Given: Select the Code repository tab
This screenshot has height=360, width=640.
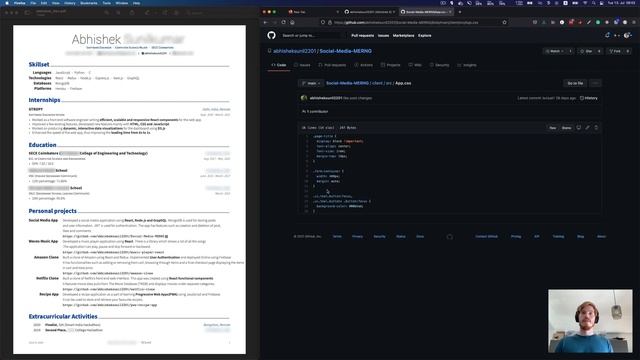Looking at the screenshot, I should [x=279, y=65].
